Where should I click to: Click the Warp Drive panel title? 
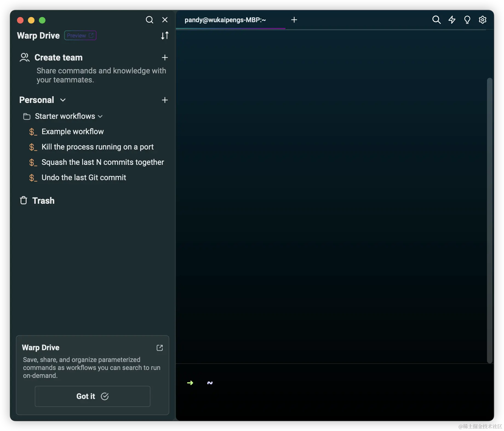[x=38, y=36]
